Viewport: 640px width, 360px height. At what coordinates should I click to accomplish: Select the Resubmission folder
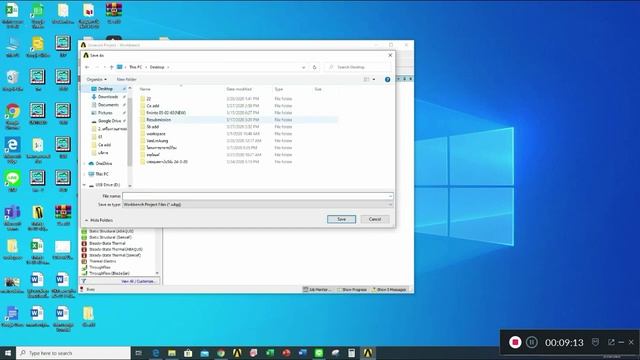pos(158,120)
